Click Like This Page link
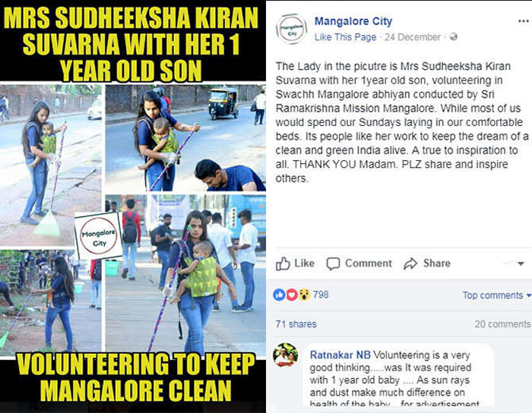532x413 pixels. coord(345,37)
